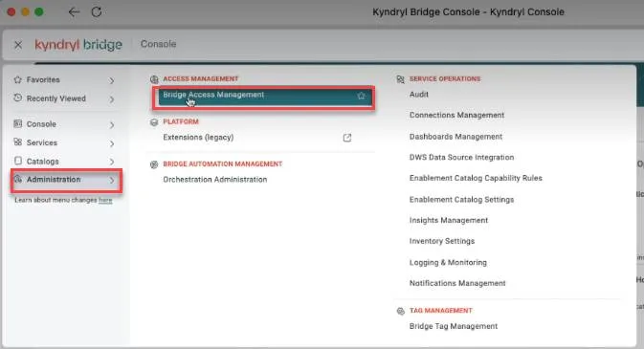
Task: Expand Catalogs submenu chevron
Action: (112, 162)
